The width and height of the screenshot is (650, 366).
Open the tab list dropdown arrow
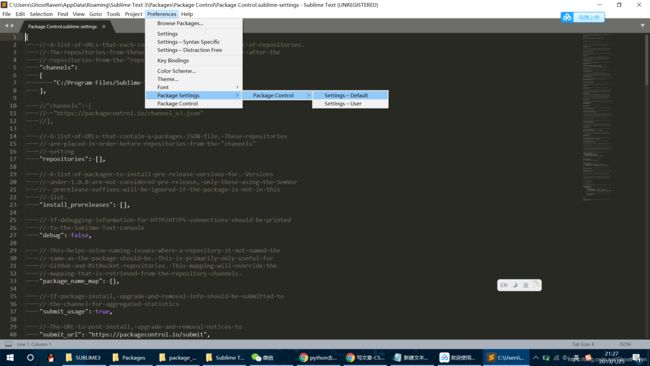pyautogui.click(x=643, y=26)
